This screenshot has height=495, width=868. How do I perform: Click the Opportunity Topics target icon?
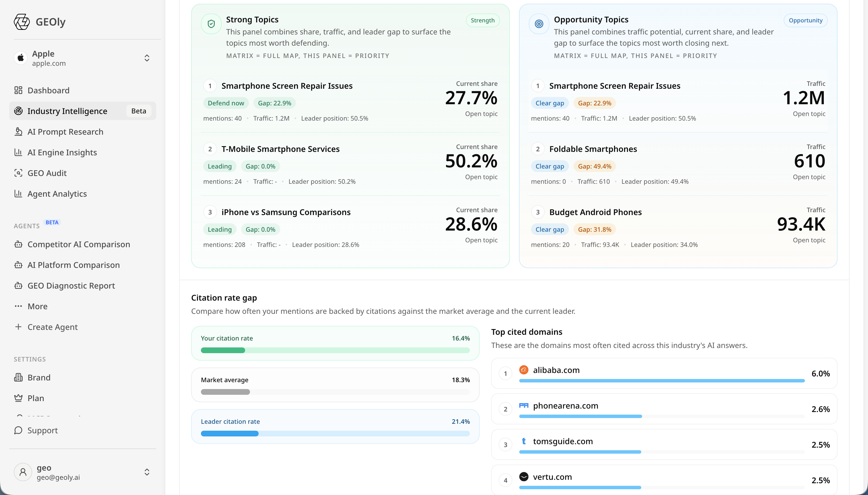pyautogui.click(x=539, y=24)
